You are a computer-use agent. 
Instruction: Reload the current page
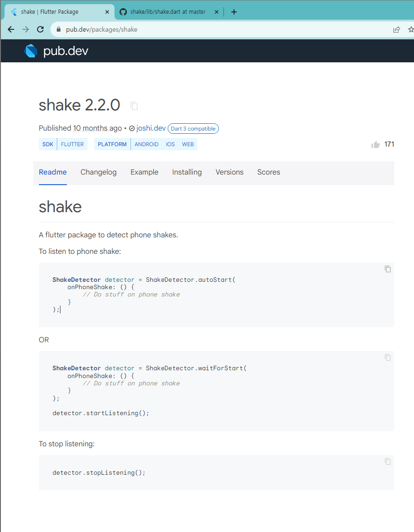[40, 29]
